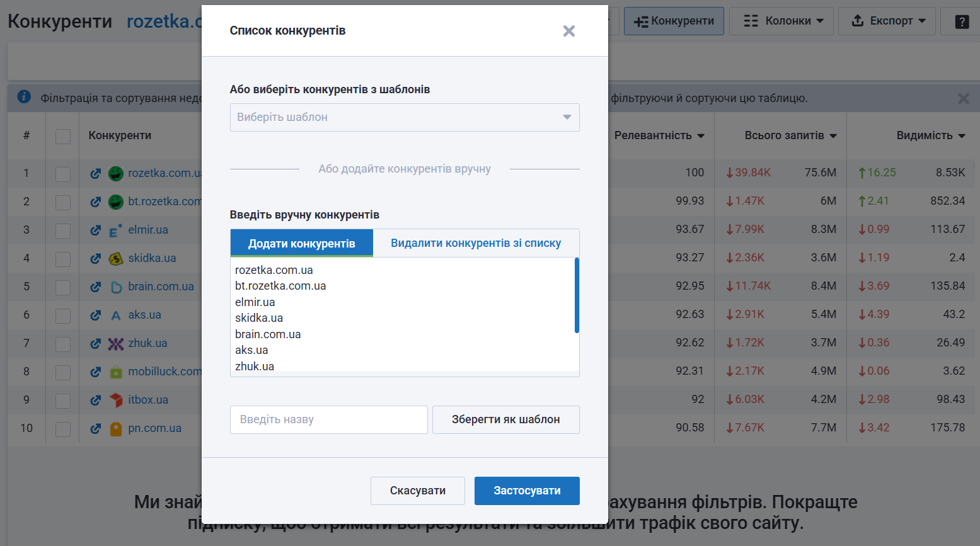
Task: Check the box for mobilluck.com row
Action: coord(63,372)
